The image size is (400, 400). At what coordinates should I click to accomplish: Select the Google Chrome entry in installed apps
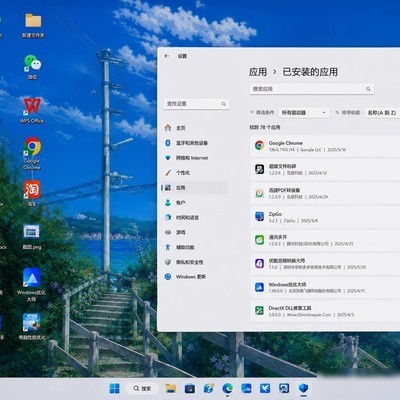pos(325,146)
